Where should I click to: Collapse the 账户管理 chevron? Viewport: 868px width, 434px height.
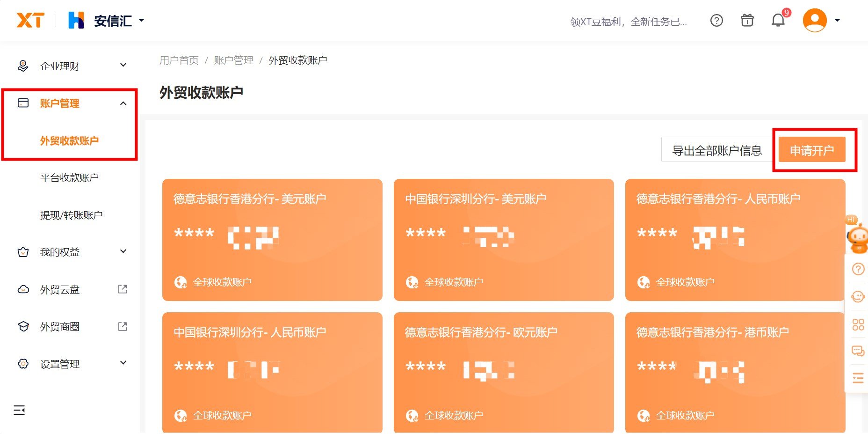point(123,103)
